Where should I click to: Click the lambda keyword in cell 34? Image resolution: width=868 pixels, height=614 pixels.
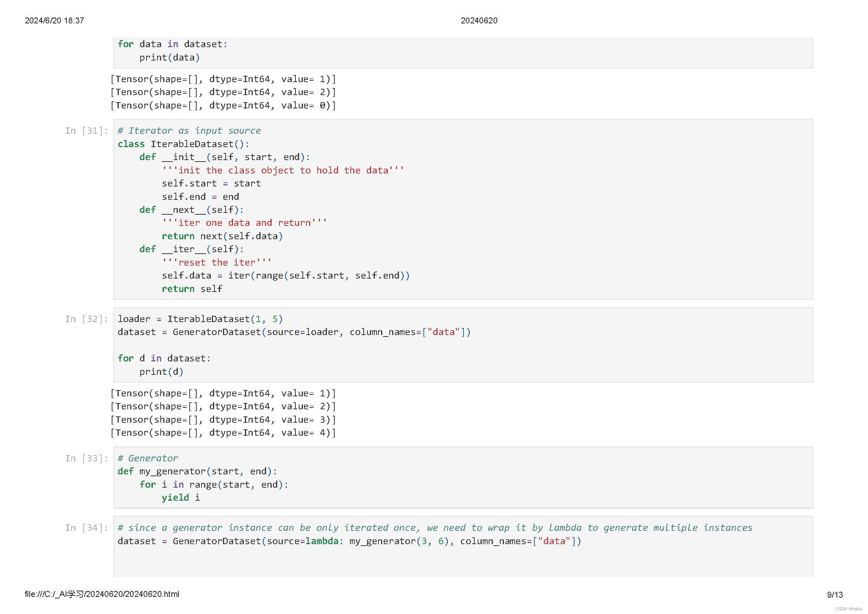tap(322, 541)
